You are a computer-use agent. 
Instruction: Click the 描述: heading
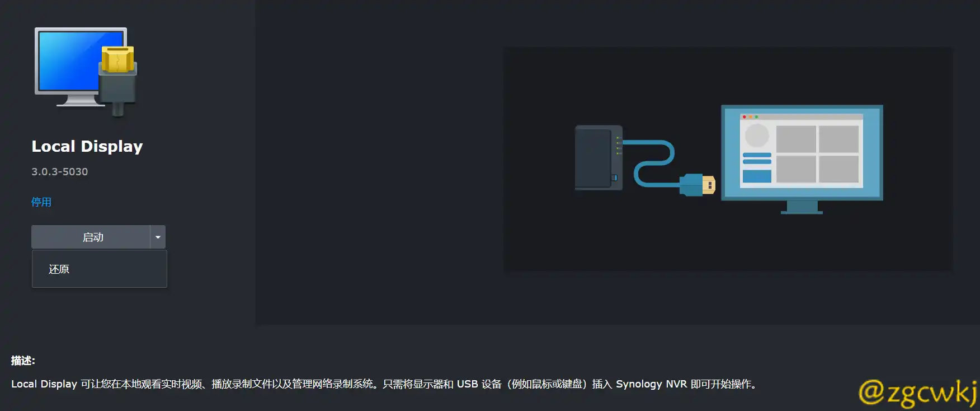[23, 361]
